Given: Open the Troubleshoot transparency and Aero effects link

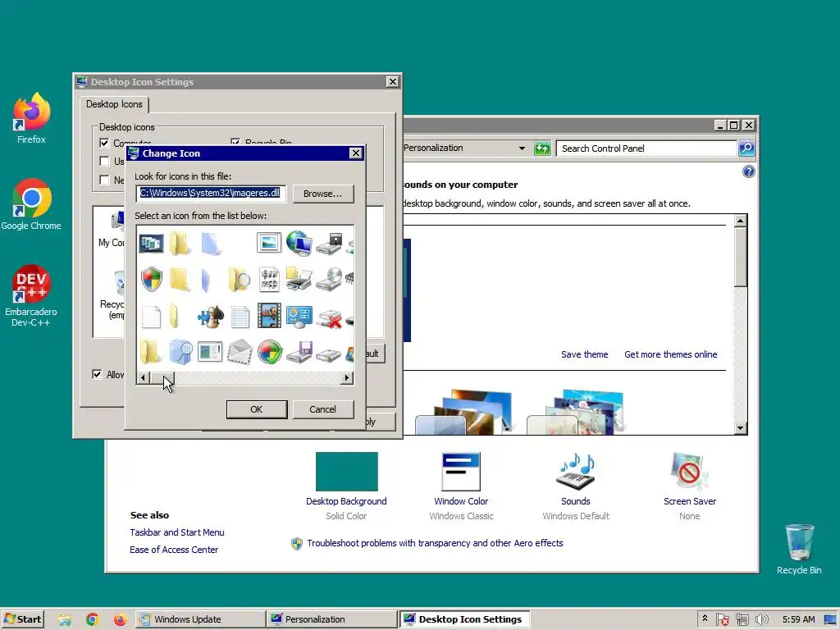Looking at the screenshot, I should click(435, 543).
